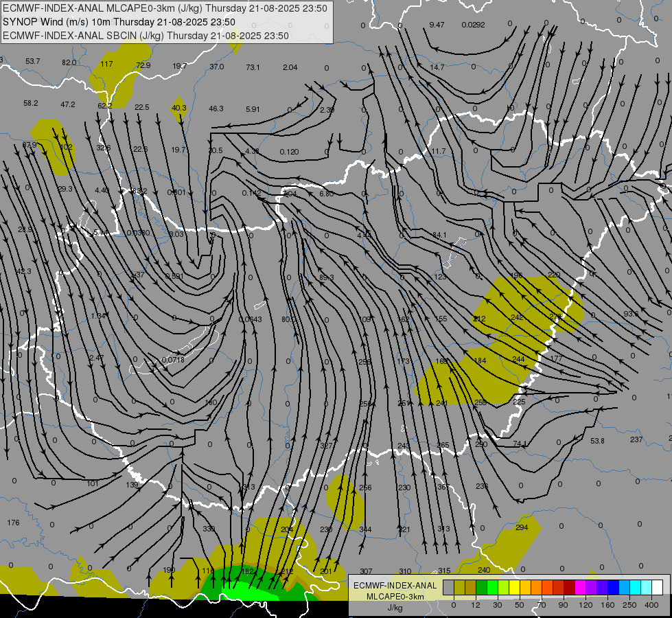Click the grid value '225'
The width and height of the screenshot is (672, 618).
[519, 402]
